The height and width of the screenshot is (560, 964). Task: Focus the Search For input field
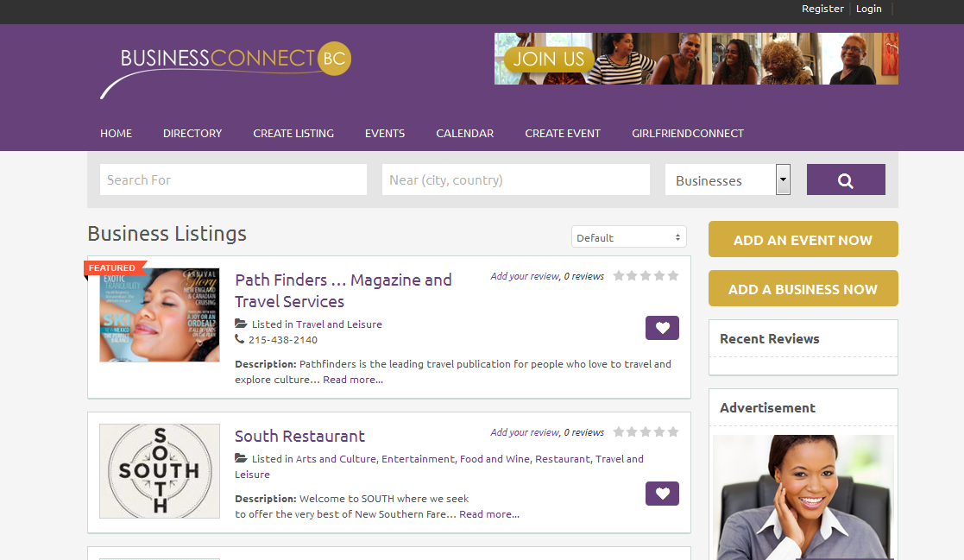pyautogui.click(x=233, y=179)
